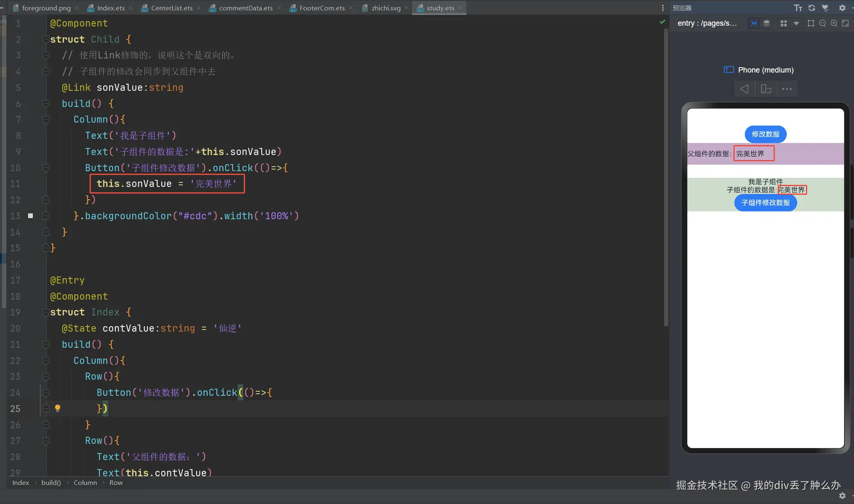
Task: Click the font size (Tt) previewer icon
Action: pos(798,8)
